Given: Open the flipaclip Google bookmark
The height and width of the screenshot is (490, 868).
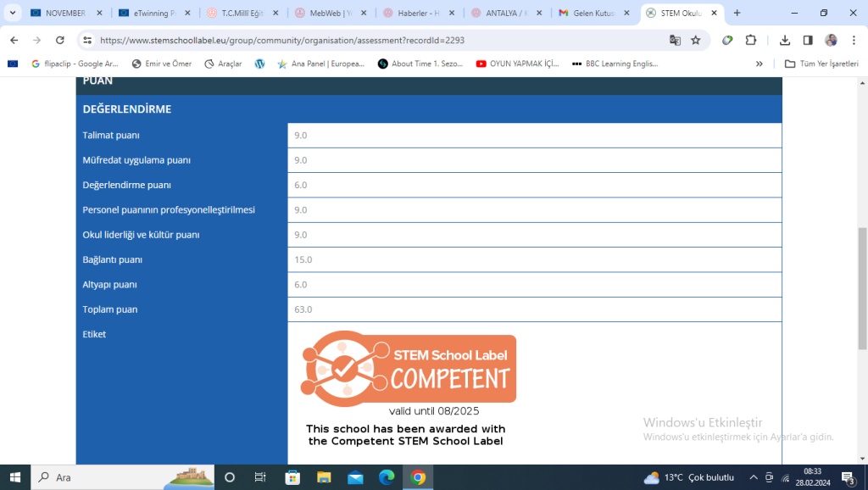Looking at the screenshot, I should 75,64.
